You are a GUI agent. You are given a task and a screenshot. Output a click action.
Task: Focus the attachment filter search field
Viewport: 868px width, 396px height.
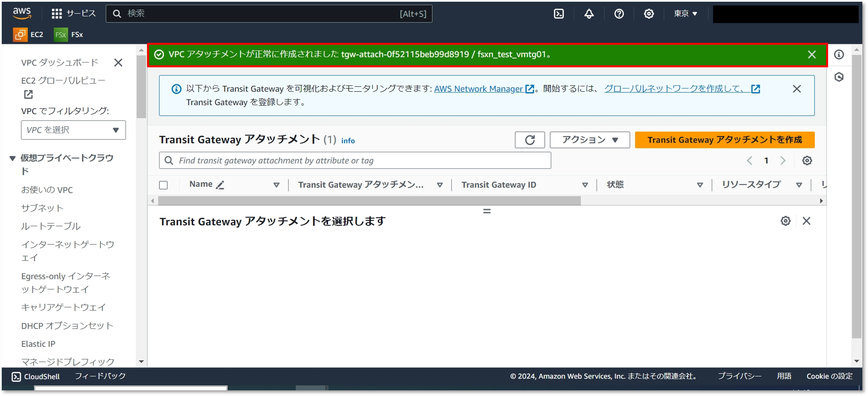click(355, 160)
